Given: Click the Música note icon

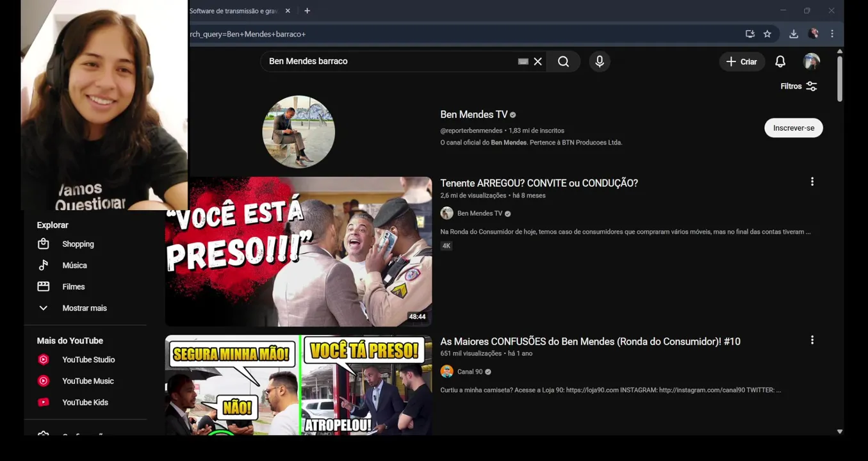Looking at the screenshot, I should 44,265.
